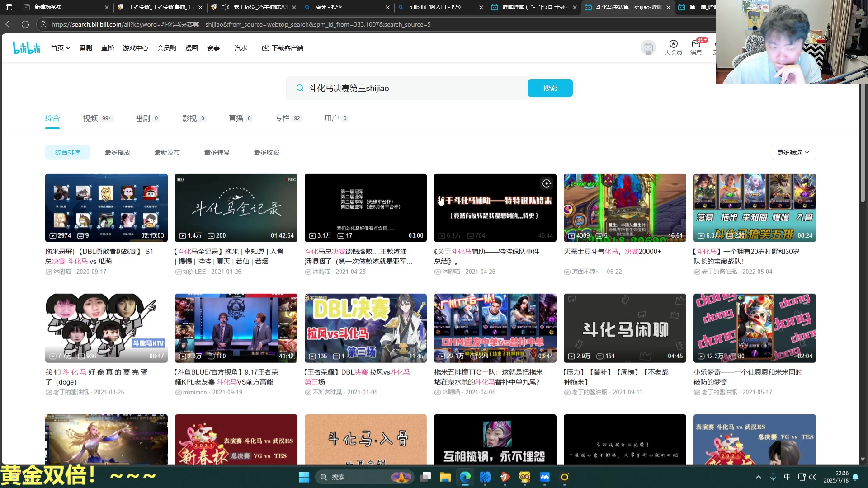Click the microphone tray icon
868x488 pixels.
[x=773, y=477]
